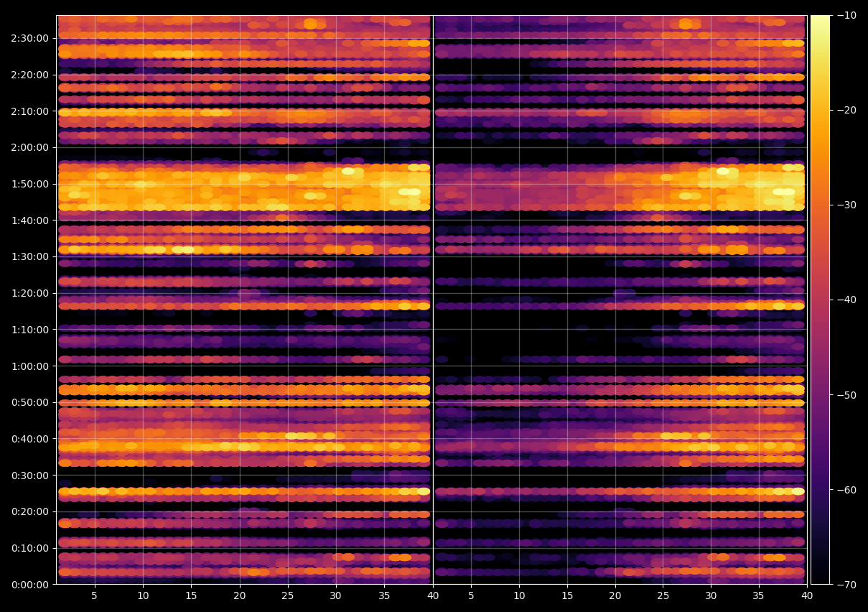Pick the −60 colorbar tick value
This screenshot has height=612, width=868.
tap(846, 489)
